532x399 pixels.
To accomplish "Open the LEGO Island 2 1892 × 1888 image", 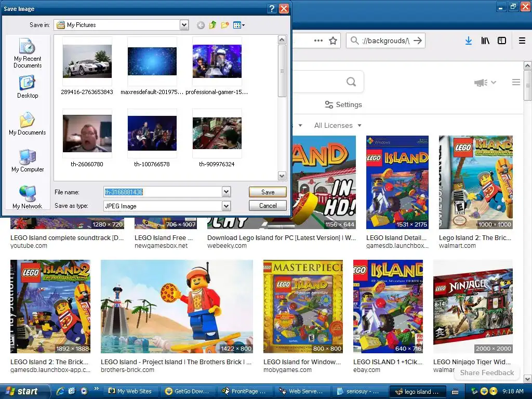I will tap(50, 307).
